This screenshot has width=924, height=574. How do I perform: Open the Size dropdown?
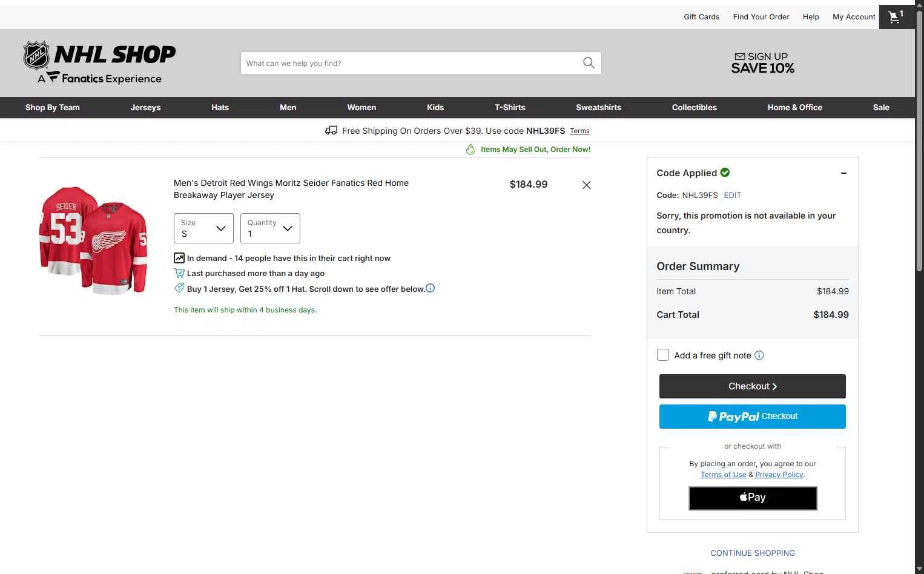[x=203, y=228]
